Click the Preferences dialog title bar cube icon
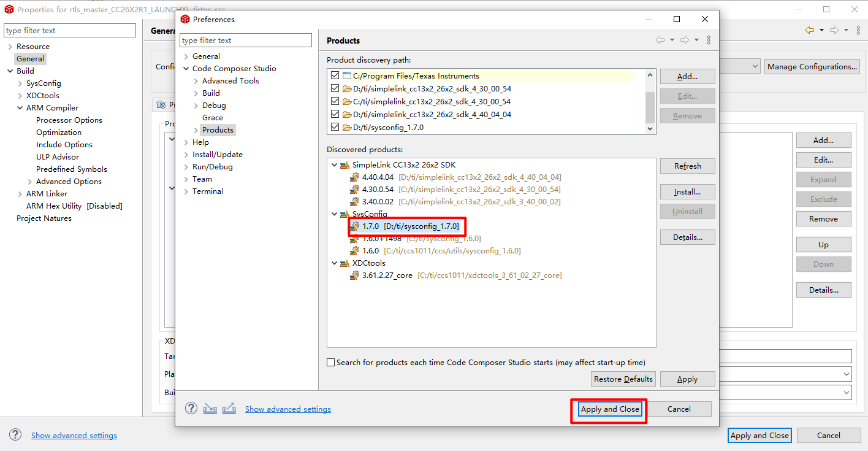This screenshot has height=451, width=868. coord(185,19)
